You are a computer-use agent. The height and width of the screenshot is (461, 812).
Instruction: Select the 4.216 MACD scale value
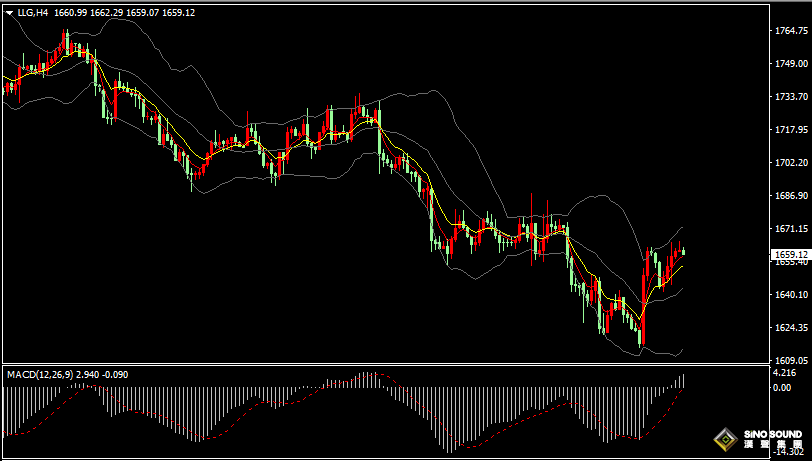point(784,373)
